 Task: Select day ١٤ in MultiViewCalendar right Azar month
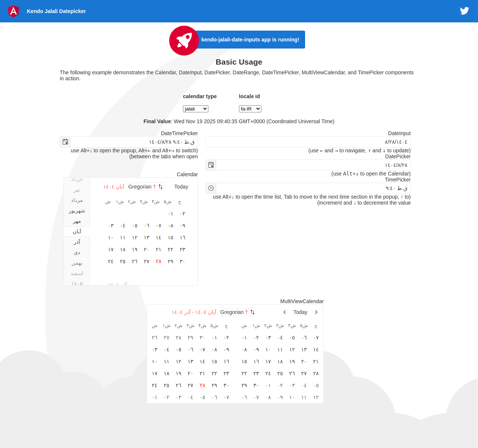[x=316, y=349]
